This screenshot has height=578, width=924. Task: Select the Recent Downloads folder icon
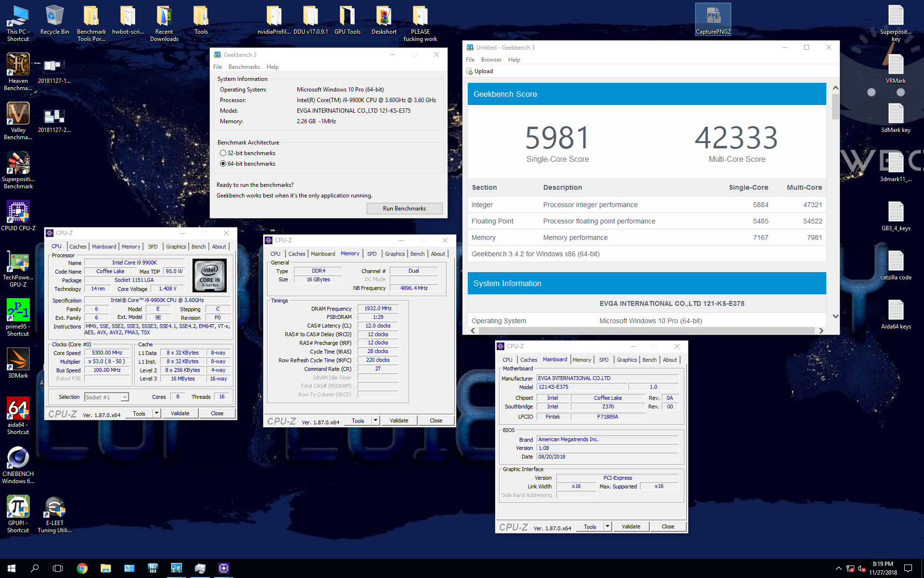coord(165,23)
